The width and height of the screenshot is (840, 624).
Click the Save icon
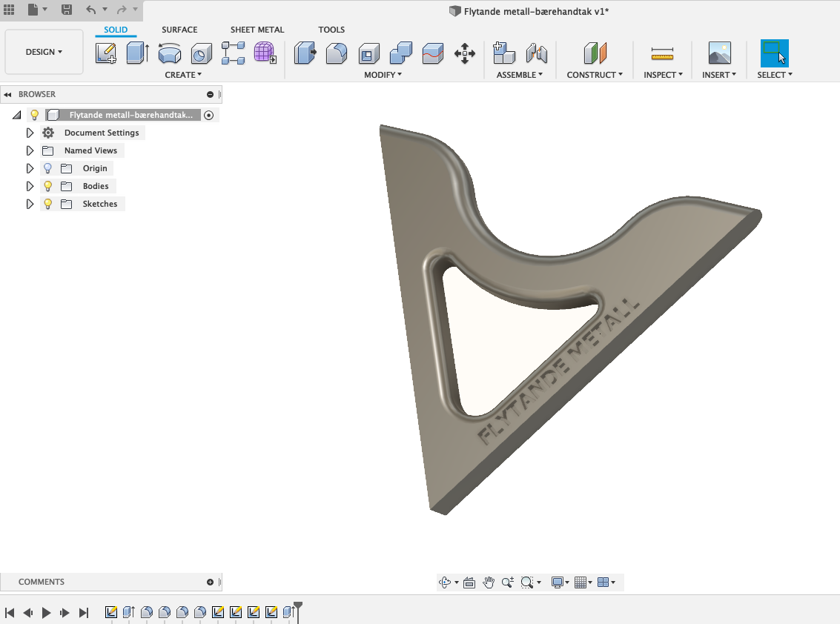coord(67,9)
